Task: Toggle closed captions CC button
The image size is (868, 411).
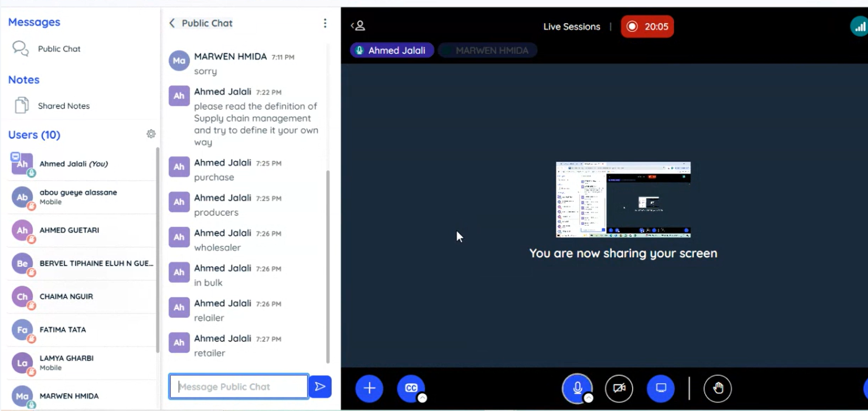Action: (411, 388)
